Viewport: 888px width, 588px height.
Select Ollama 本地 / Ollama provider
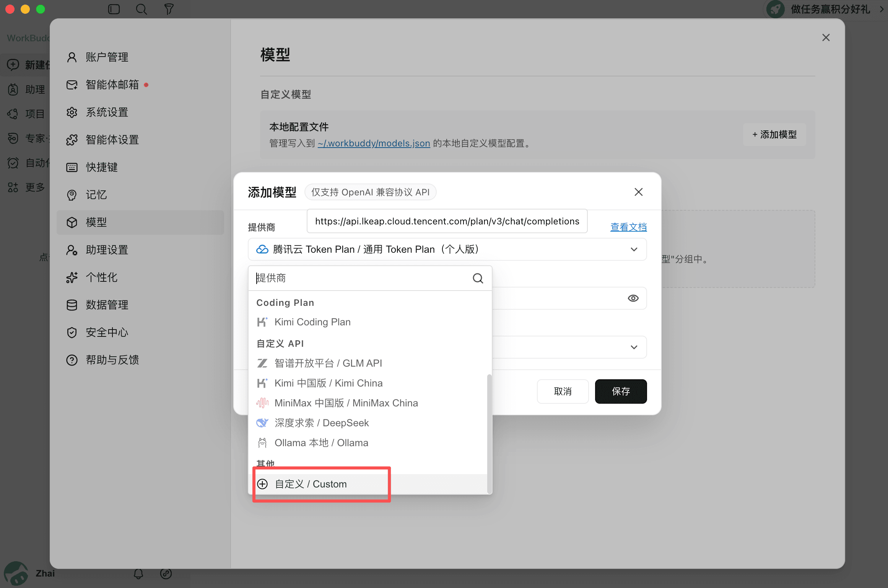tap(368, 443)
